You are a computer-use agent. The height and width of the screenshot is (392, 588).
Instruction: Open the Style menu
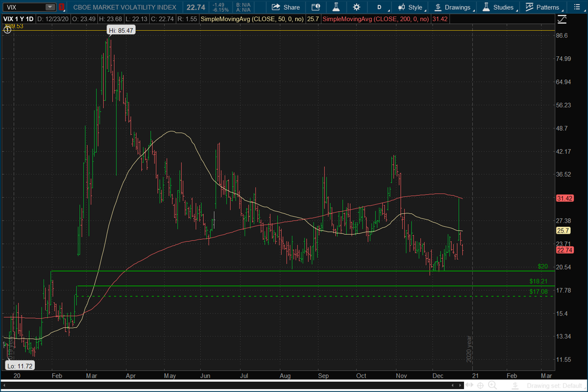(x=411, y=7)
